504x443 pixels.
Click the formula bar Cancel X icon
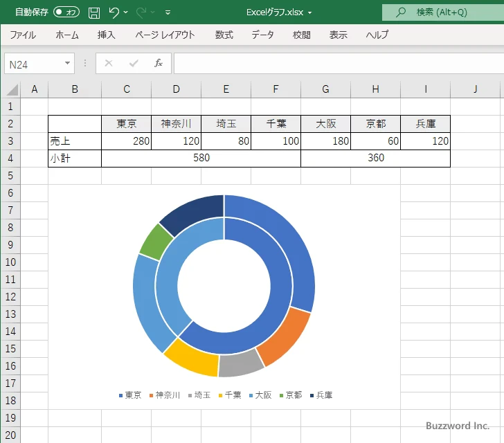point(109,63)
